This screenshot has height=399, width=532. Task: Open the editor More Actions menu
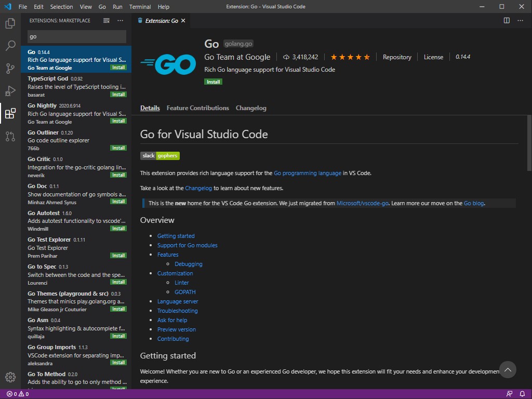520,20
